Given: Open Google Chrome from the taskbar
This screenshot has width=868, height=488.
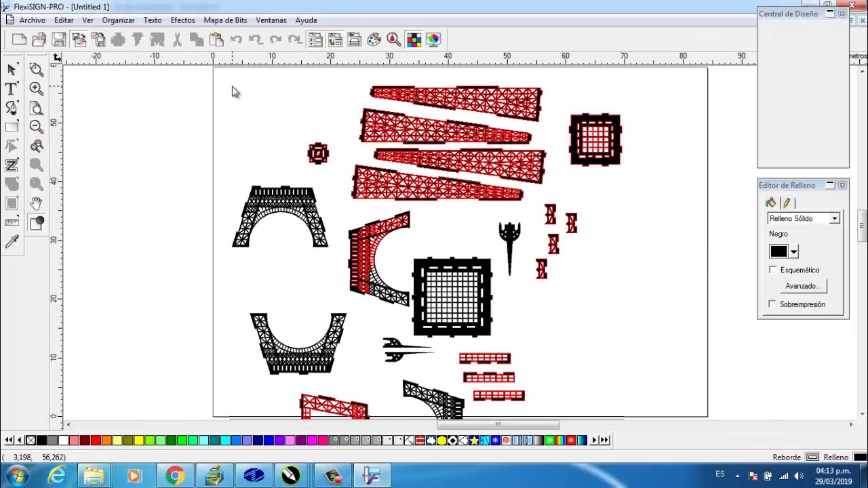Looking at the screenshot, I should click(x=175, y=476).
